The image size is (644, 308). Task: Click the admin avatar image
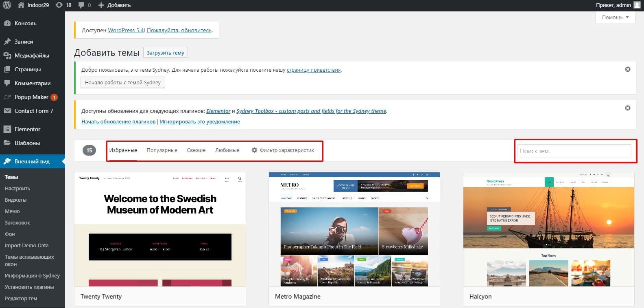click(637, 5)
